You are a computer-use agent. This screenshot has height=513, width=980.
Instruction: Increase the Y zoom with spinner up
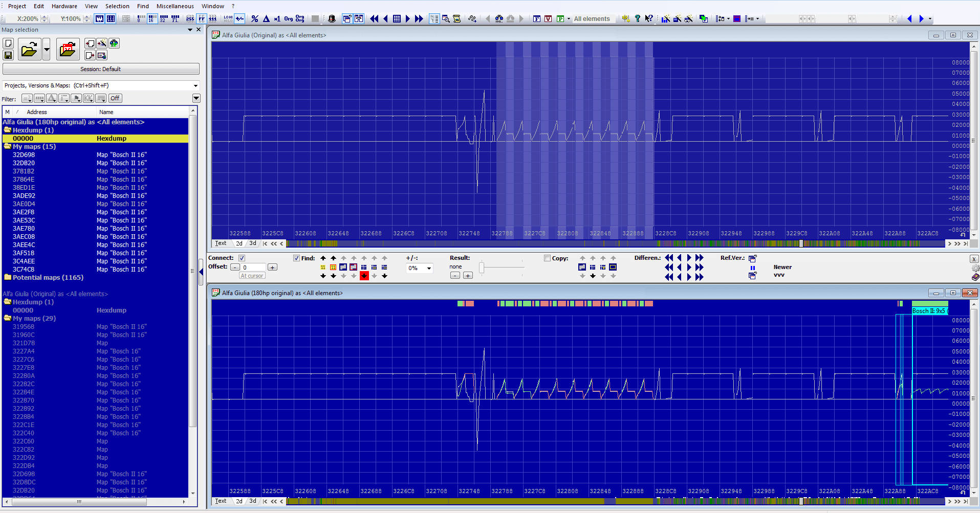[87, 16]
